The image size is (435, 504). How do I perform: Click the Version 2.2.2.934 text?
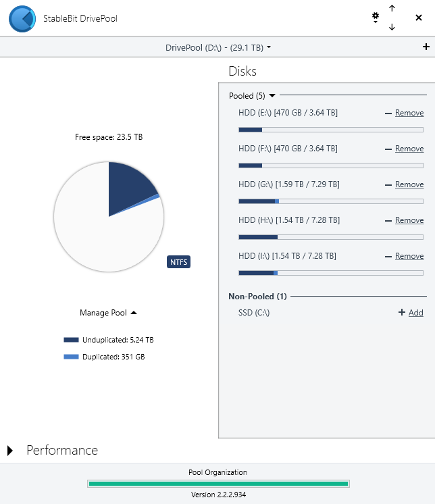218,495
